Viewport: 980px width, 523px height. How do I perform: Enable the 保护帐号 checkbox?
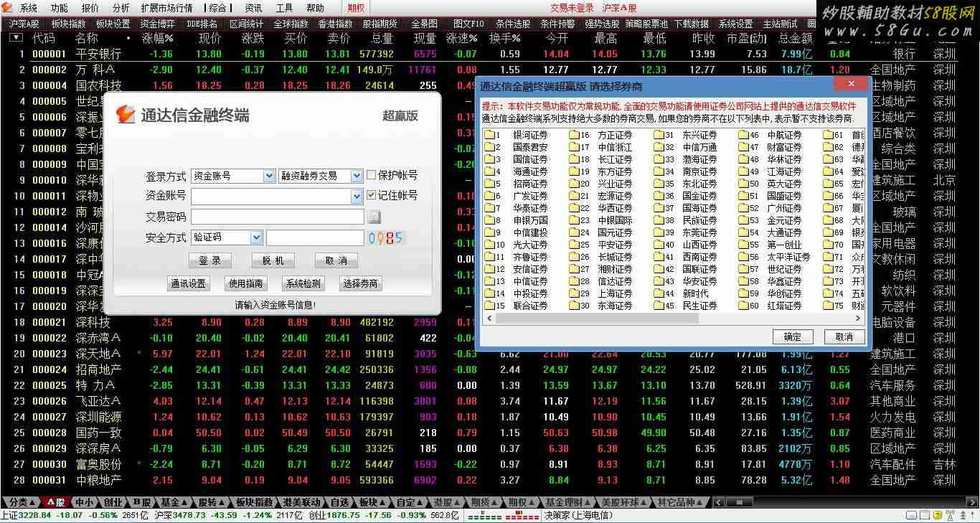click(371, 175)
